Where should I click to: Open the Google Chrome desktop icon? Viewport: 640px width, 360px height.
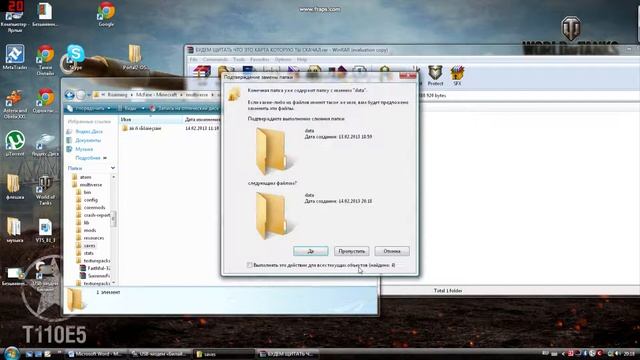106,14
